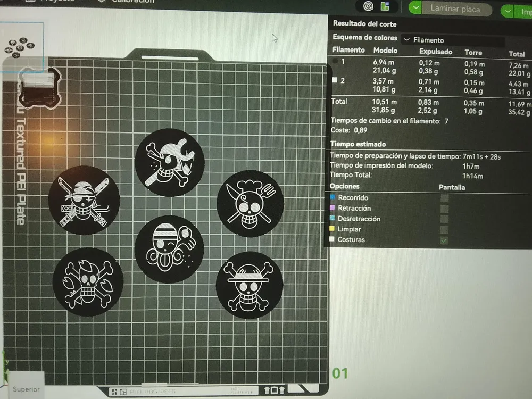
Task: Enable the Limpiar display checkbox
Action: tap(444, 230)
